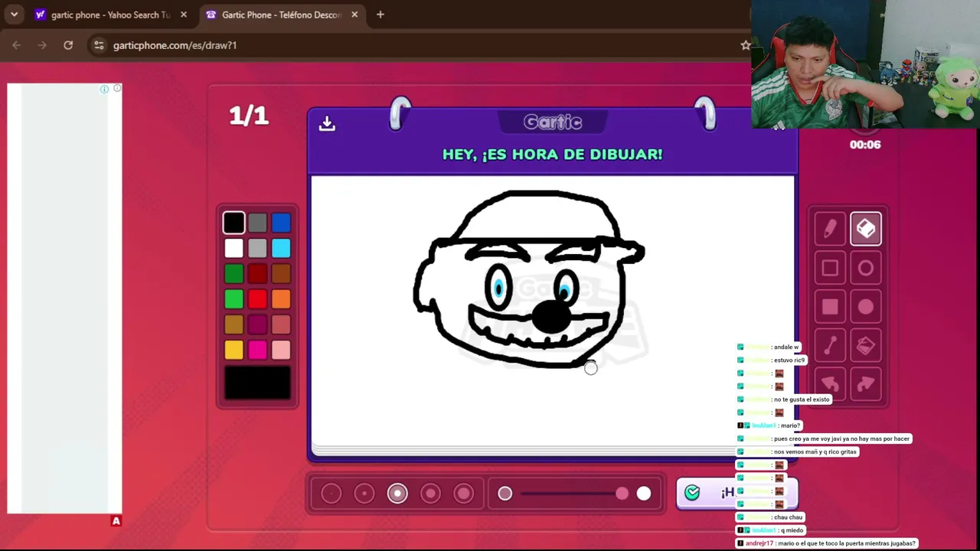The height and width of the screenshot is (551, 980).
Task: Select the eraser tool
Action: 866,229
